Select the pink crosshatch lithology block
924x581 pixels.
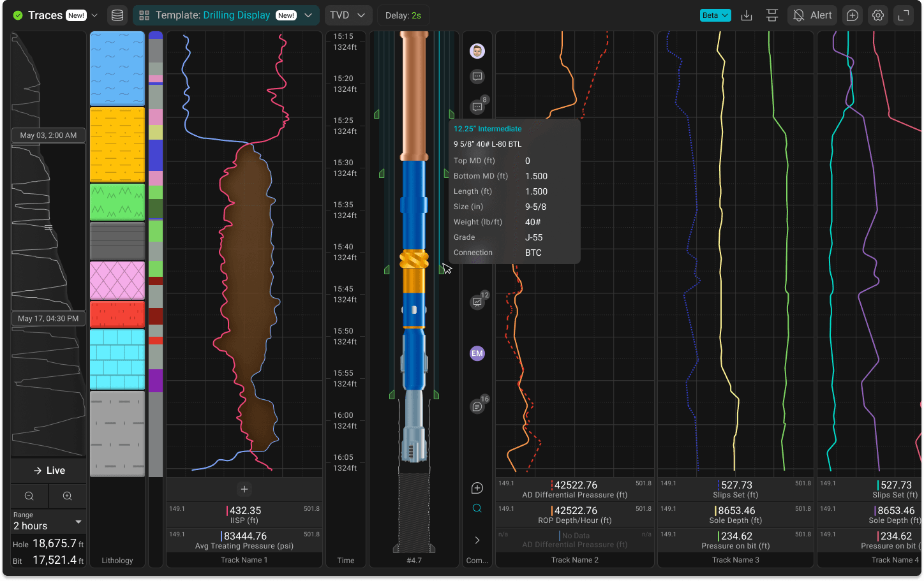tap(117, 280)
